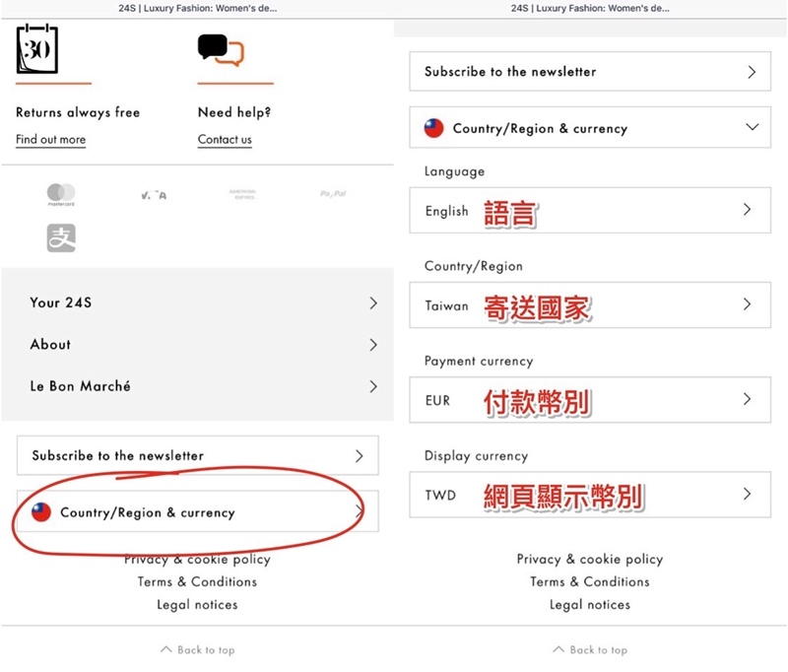The image size is (788, 672).
Task: Click the Alipay payment icon
Action: tap(61, 237)
